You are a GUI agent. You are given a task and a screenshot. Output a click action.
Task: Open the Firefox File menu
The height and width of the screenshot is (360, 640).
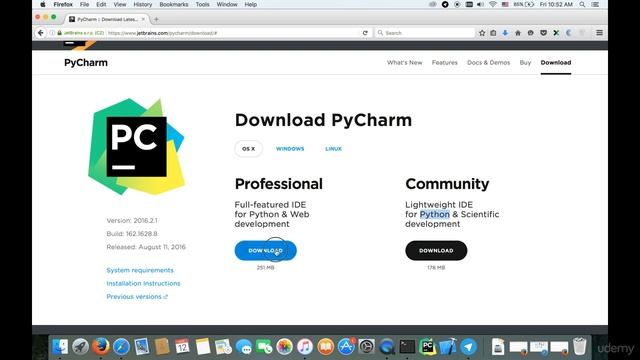click(84, 4)
